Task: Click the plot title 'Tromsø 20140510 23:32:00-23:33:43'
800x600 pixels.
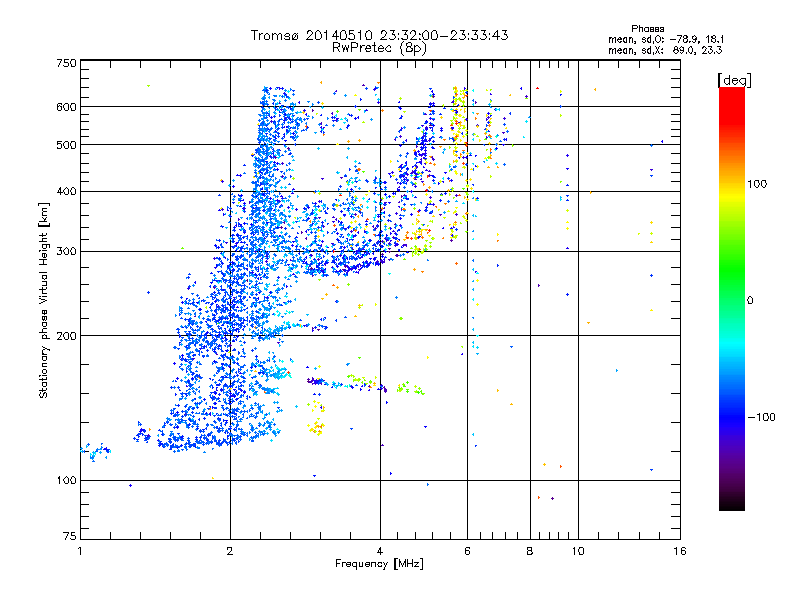Action: coord(379,35)
